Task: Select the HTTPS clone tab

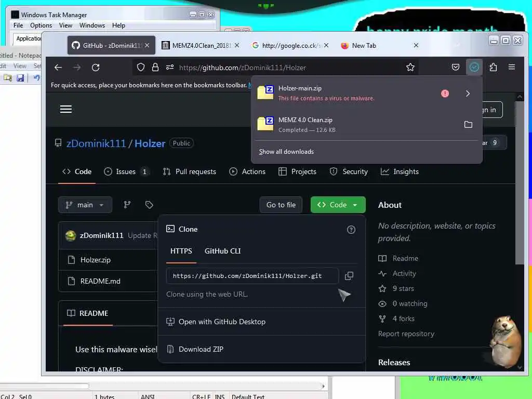Action: coord(181,251)
